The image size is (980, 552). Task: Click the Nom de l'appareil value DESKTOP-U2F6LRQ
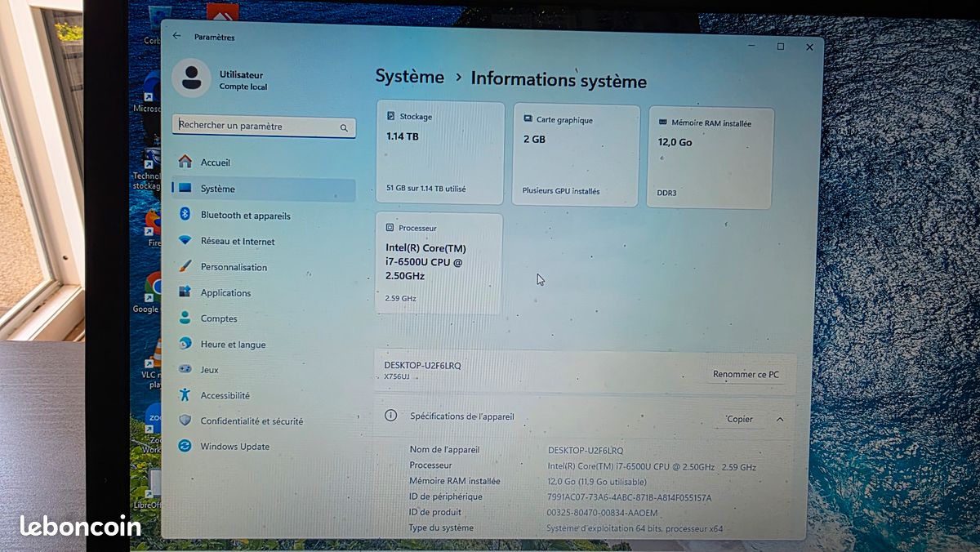[x=586, y=450]
